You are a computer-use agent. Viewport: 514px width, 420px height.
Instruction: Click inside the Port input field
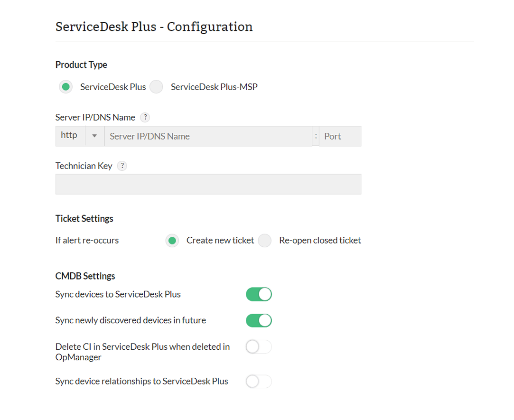click(339, 136)
